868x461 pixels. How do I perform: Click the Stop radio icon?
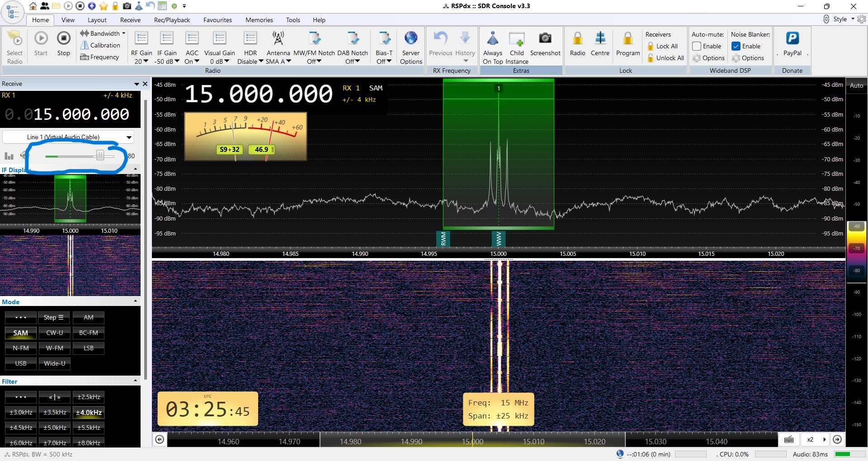coord(63,39)
